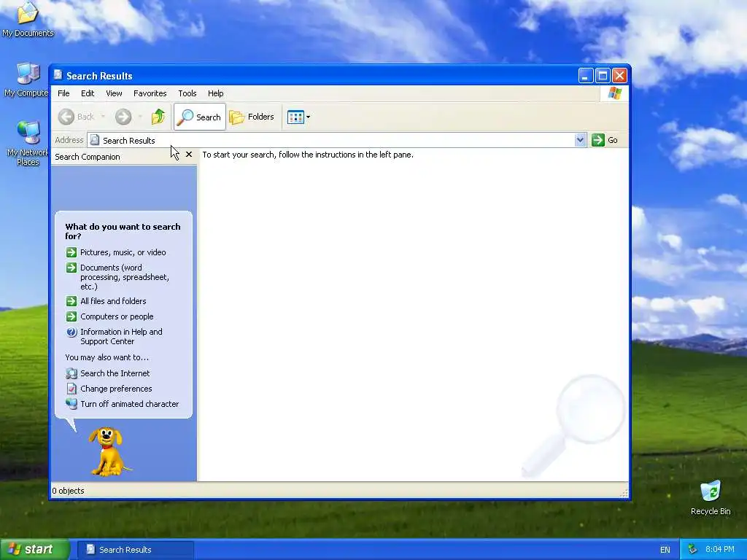Toggle the Search toolbar button
Image resolution: width=747 pixels, height=560 pixels.
pos(200,117)
